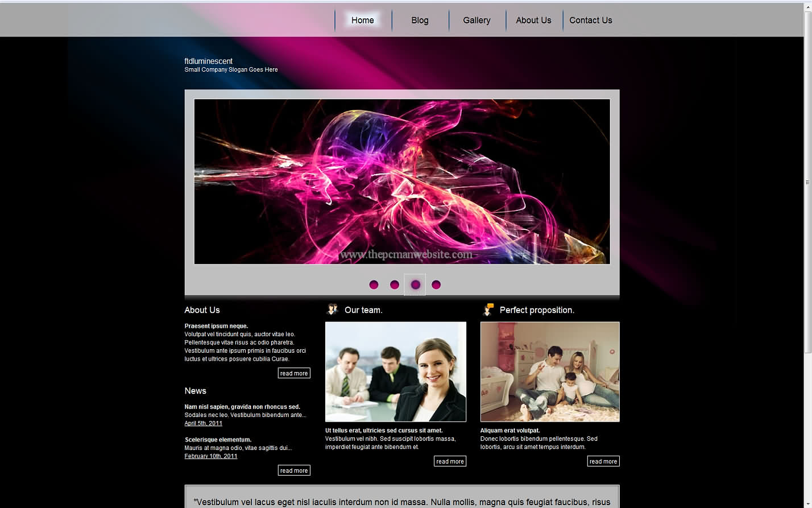Viewport: 812px width, 508px height.
Task: Select the second slider dot
Action: pyautogui.click(x=395, y=284)
